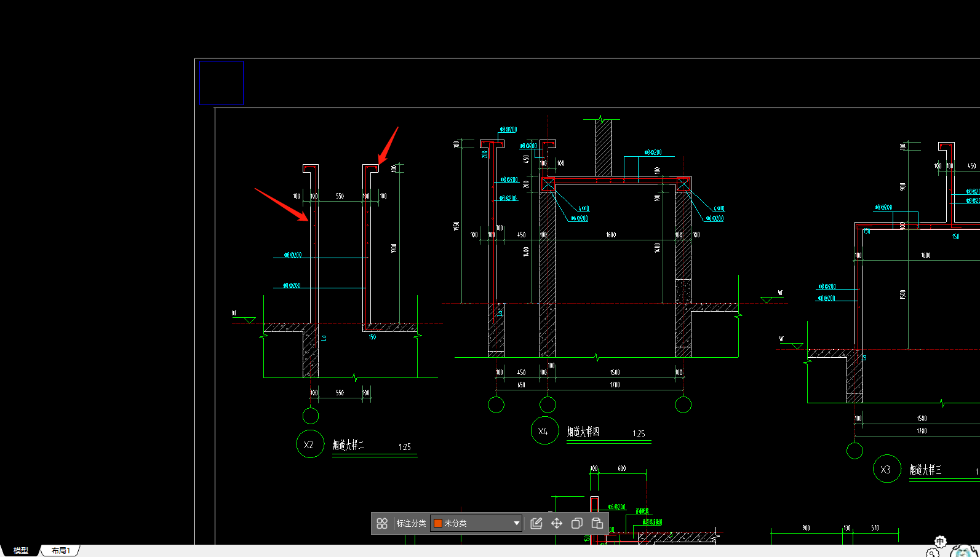Click the 标注分类 label on the toolbar
This screenshot has height=557, width=980.
click(x=411, y=523)
